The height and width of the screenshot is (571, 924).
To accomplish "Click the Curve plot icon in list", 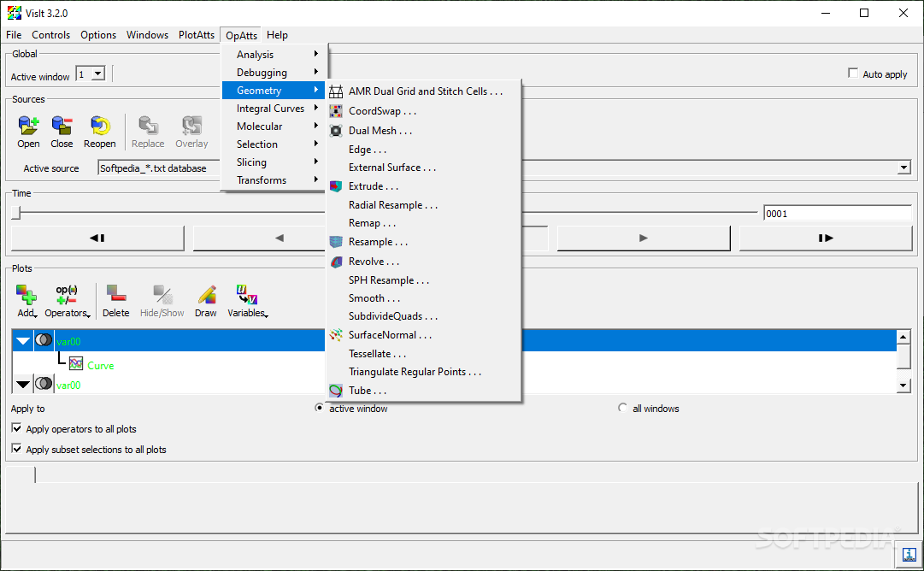I will click(76, 363).
